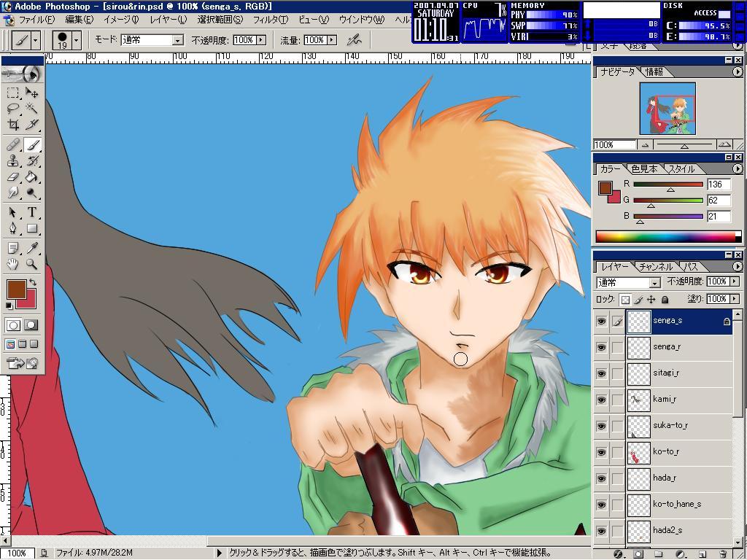Click the Navigator zoom slider
Viewport: 747px width, 560px height.
point(684,145)
